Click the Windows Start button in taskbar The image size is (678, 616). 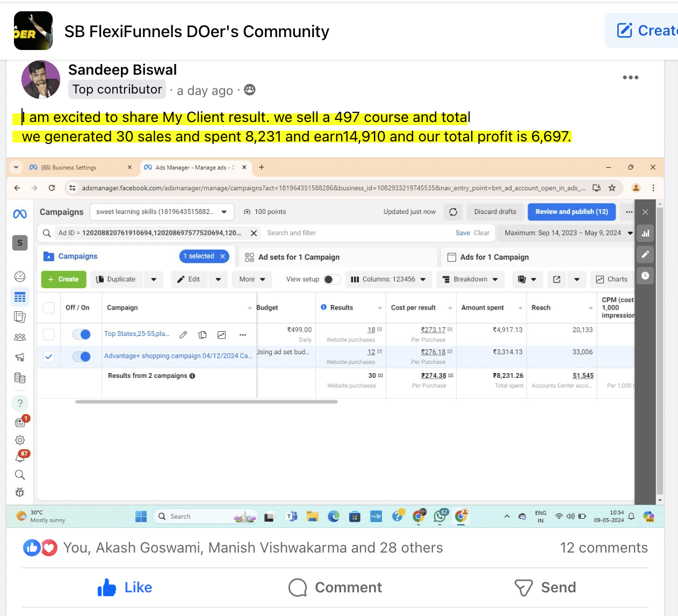click(x=141, y=517)
